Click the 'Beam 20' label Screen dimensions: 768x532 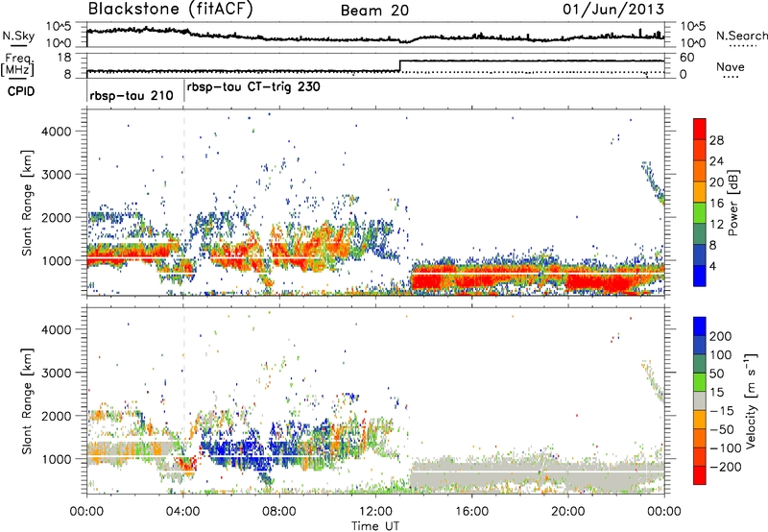point(374,11)
